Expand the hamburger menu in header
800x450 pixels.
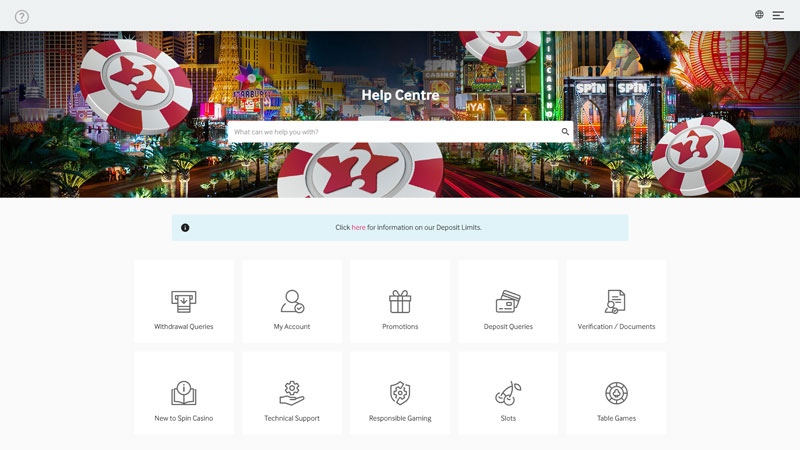tap(778, 15)
